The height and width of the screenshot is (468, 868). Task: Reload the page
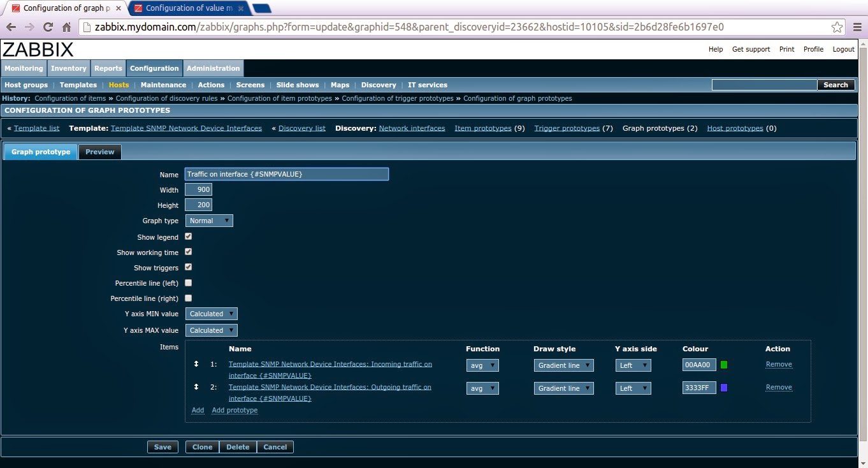tap(47, 27)
